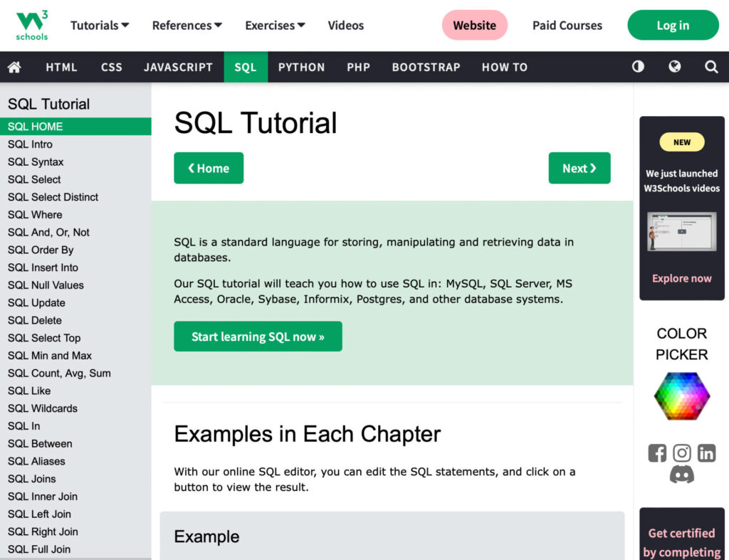Click the Log in button
The width and height of the screenshot is (729, 560).
(x=673, y=26)
